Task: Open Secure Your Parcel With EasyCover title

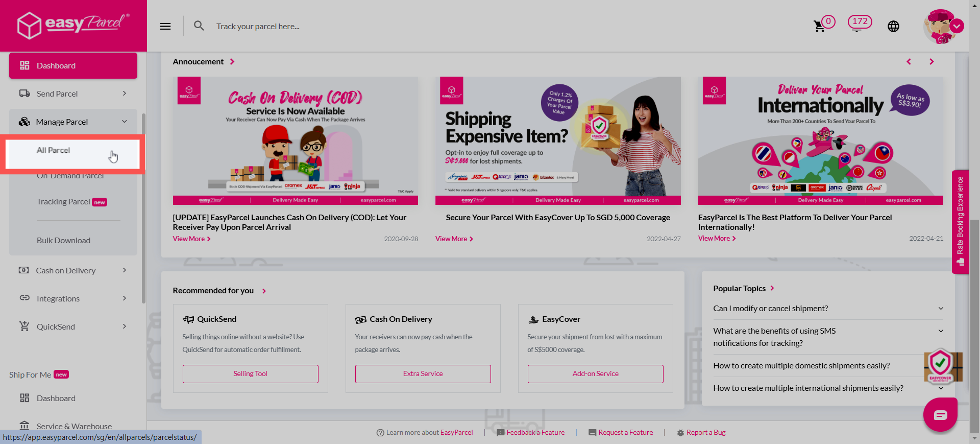Action: [x=558, y=217]
